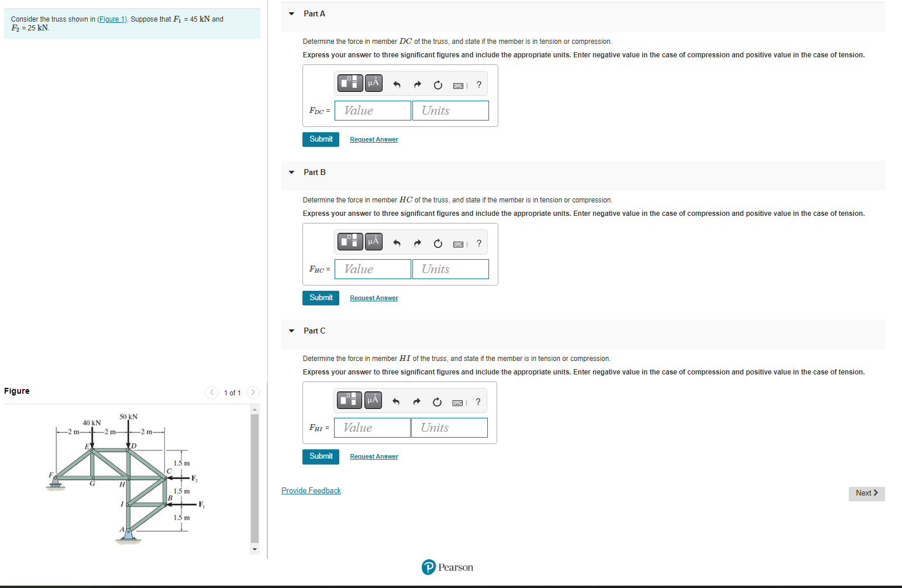Screen dimensions: 902x588
Task: Open units symbols (µÅ) in Part C toolbar
Action: [x=373, y=400]
